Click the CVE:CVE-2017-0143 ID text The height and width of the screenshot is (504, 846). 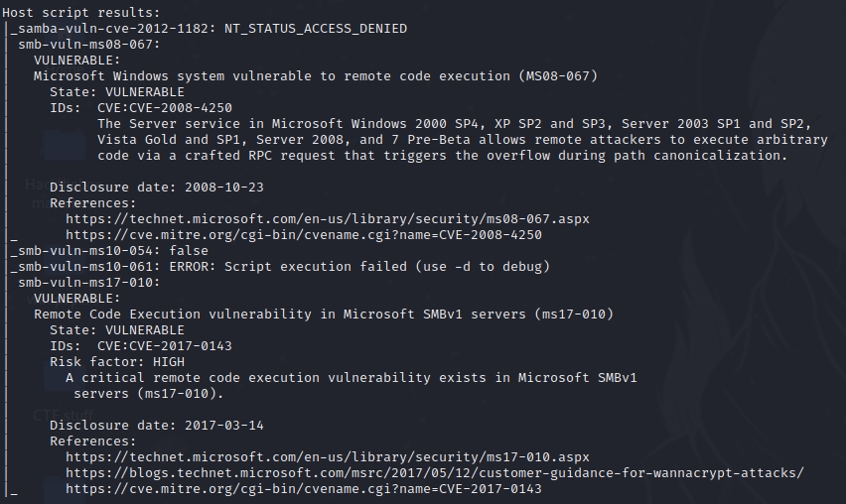tap(165, 346)
